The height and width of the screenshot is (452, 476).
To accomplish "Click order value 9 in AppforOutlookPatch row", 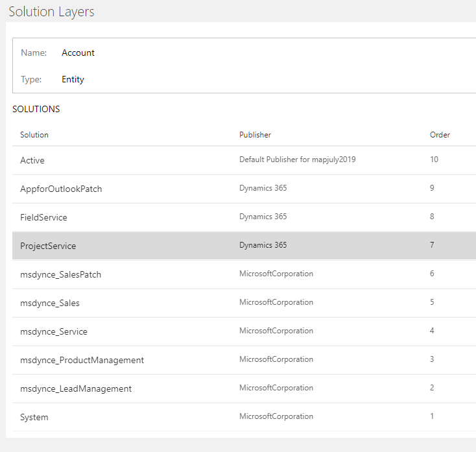I will 432,188.
